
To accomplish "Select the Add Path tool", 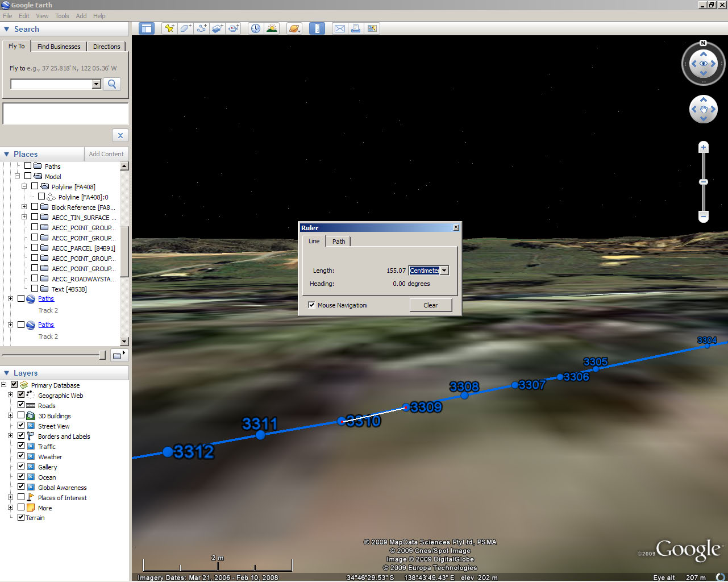I will [201, 28].
